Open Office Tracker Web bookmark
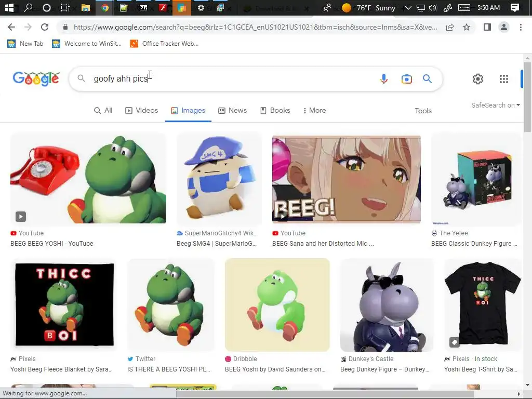 pyautogui.click(x=165, y=44)
